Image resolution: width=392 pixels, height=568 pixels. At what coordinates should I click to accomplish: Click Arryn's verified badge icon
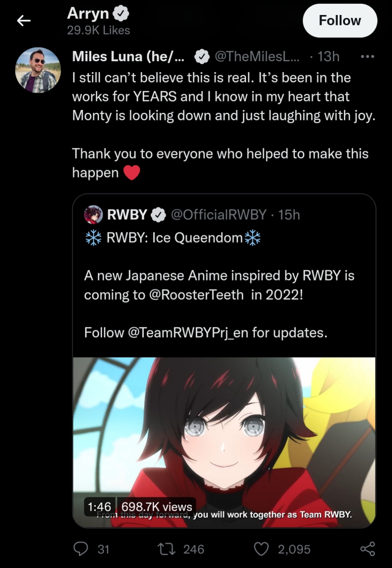pyautogui.click(x=121, y=14)
